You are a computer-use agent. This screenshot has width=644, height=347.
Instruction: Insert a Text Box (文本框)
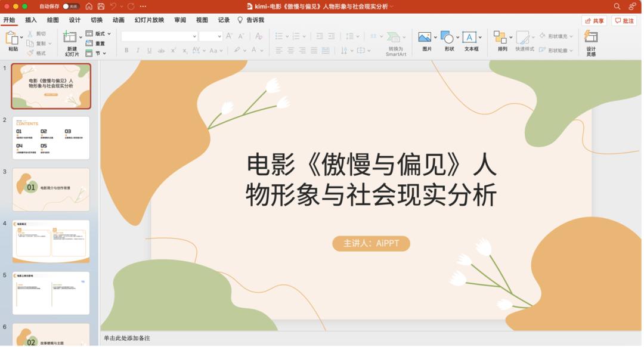coord(469,38)
